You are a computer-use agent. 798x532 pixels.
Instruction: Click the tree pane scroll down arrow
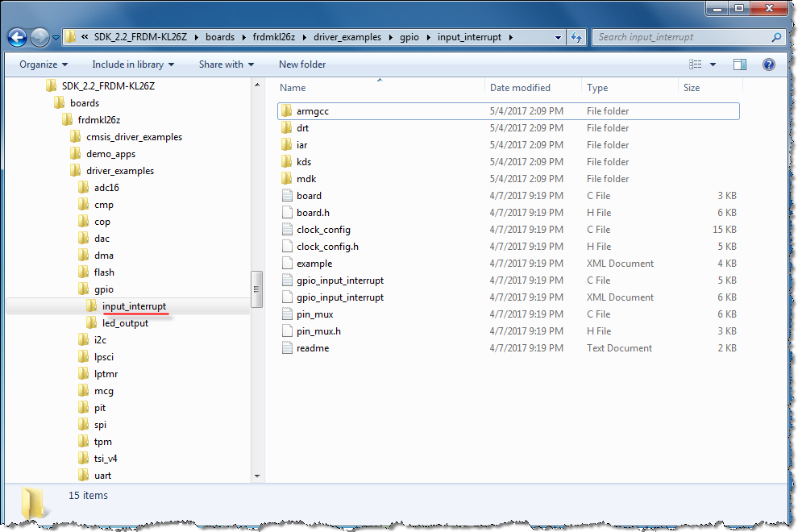(x=257, y=476)
